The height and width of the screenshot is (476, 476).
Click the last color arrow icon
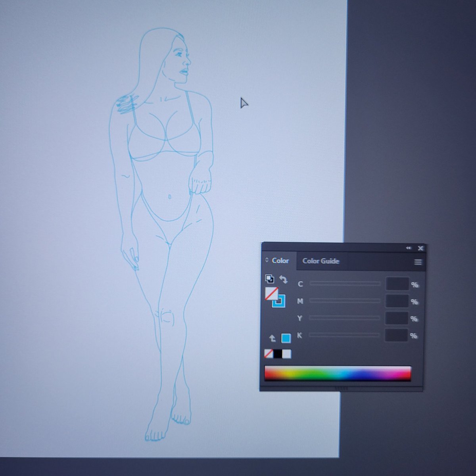273,338
